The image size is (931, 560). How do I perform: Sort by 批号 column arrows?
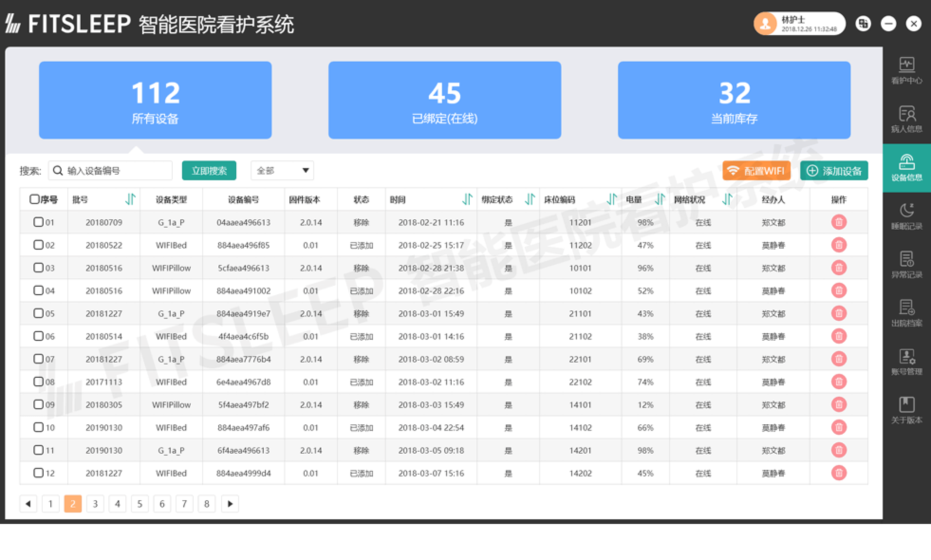[130, 199]
